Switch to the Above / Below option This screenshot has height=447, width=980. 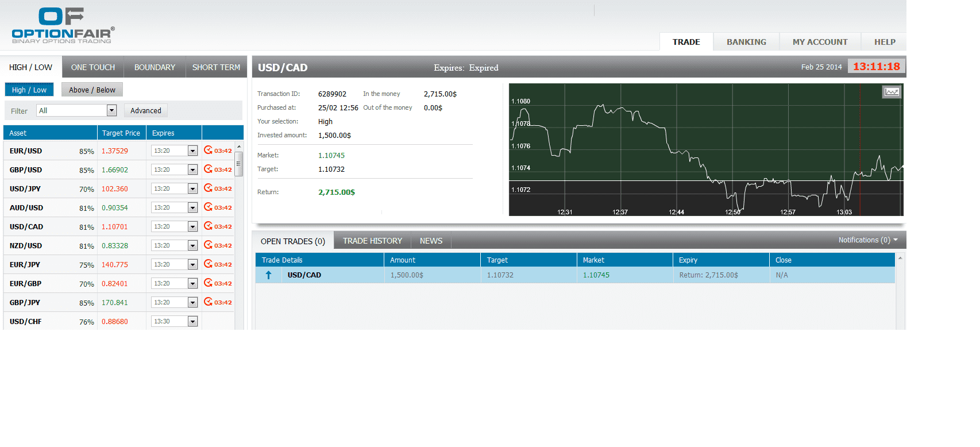click(x=92, y=90)
